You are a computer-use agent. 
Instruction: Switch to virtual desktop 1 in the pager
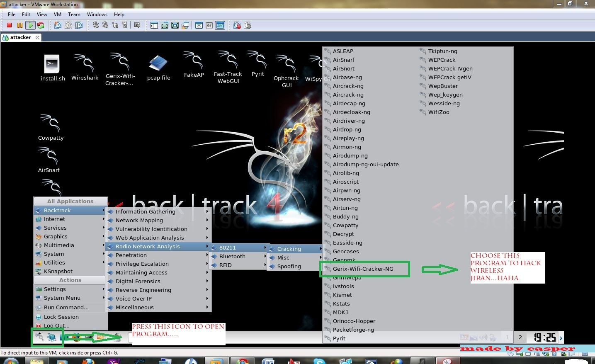tap(507, 337)
